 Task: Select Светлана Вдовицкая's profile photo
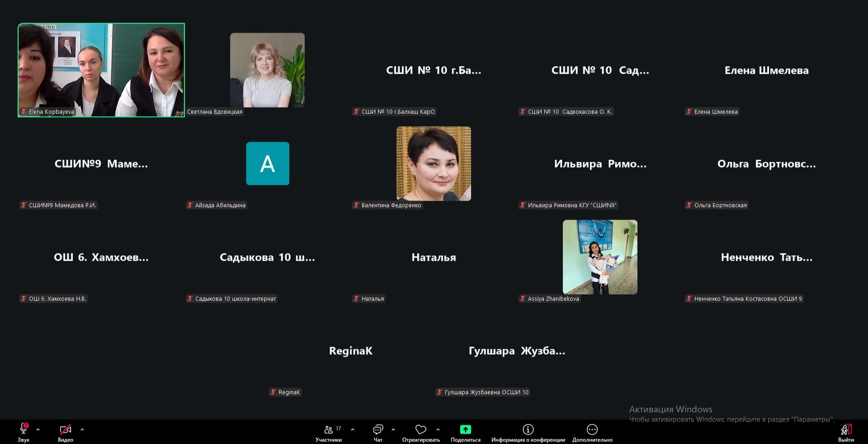(x=267, y=70)
